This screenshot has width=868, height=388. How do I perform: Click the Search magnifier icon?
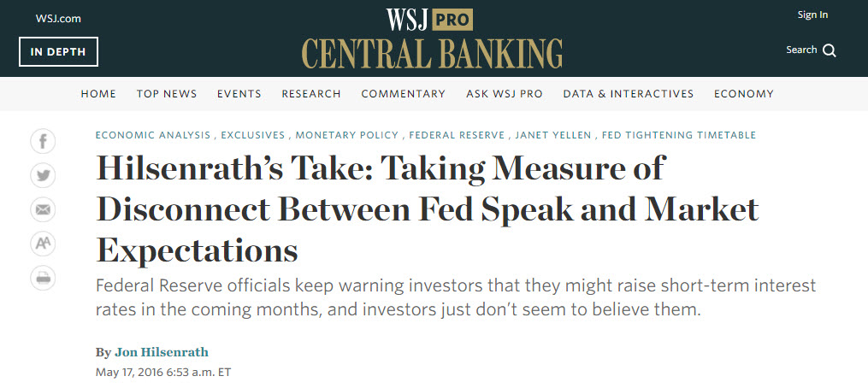pos(829,50)
